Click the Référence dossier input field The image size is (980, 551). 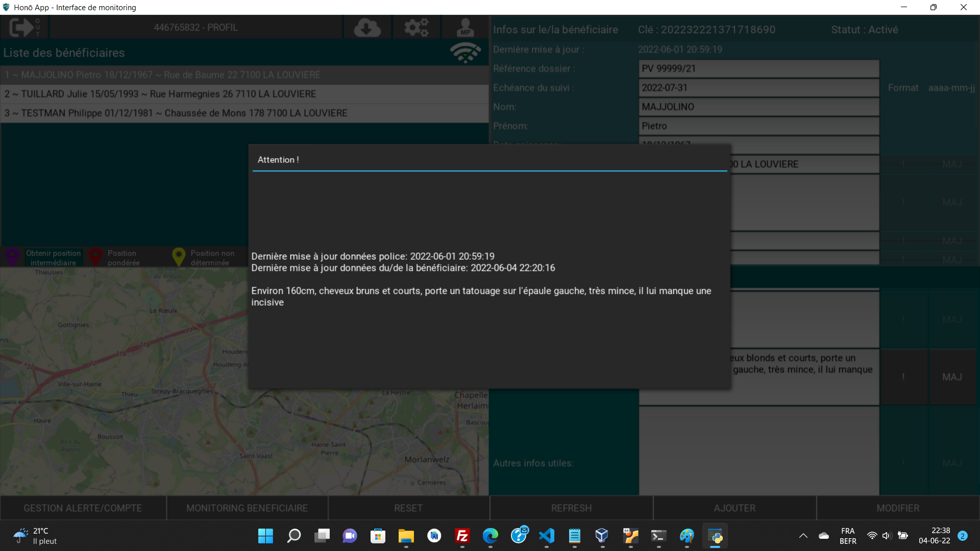[x=758, y=68]
